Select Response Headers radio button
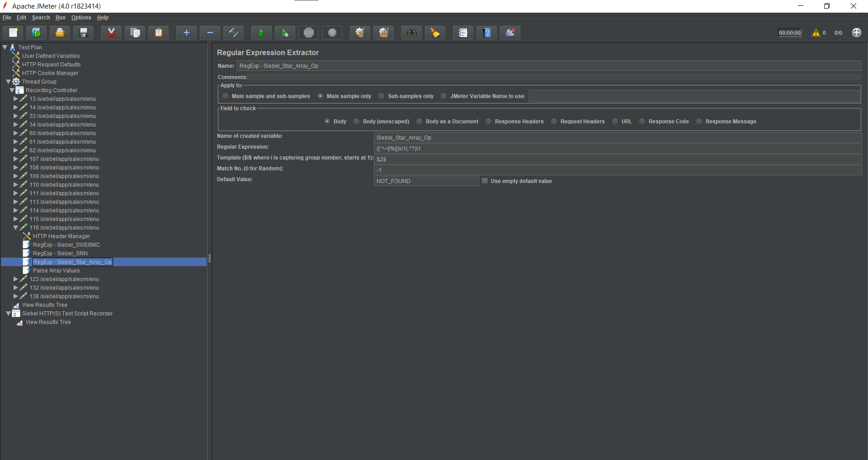Image resolution: width=868 pixels, height=460 pixels. [489, 121]
